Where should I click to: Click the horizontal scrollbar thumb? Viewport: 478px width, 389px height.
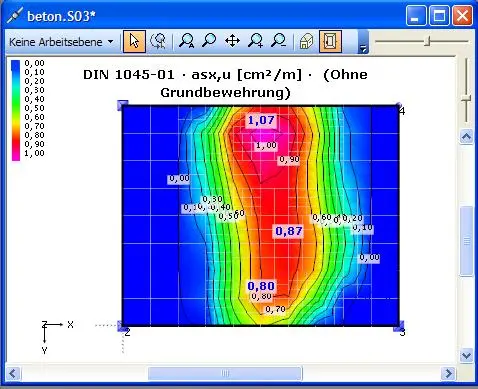click(225, 373)
